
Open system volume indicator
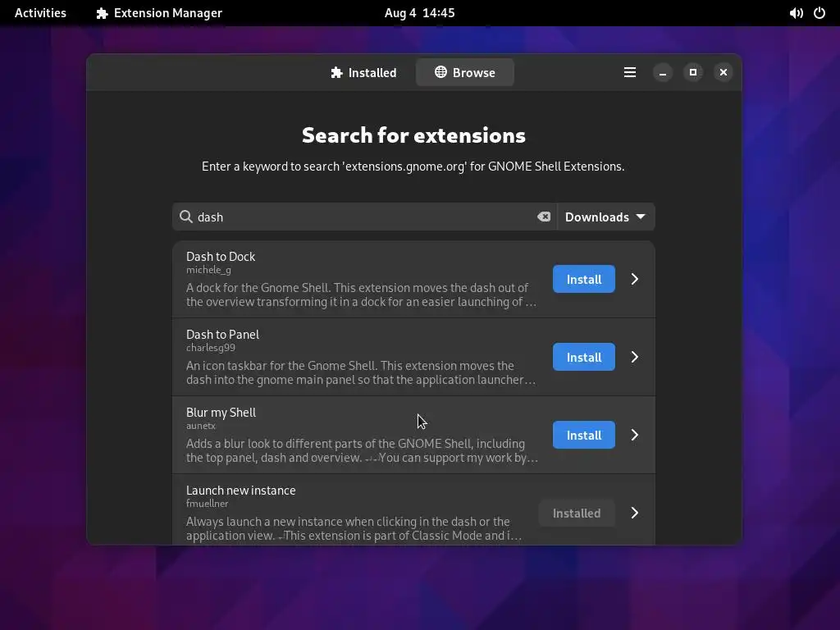[796, 13]
